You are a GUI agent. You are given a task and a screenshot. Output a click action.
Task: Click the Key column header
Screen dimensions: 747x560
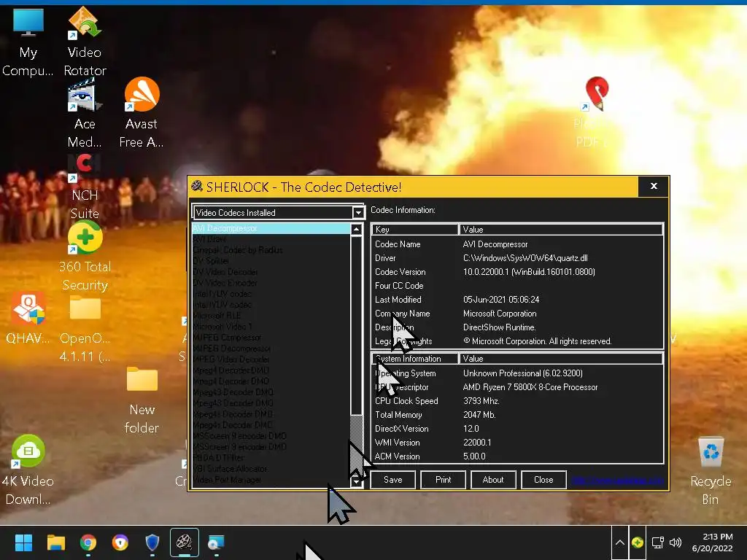[x=414, y=230]
